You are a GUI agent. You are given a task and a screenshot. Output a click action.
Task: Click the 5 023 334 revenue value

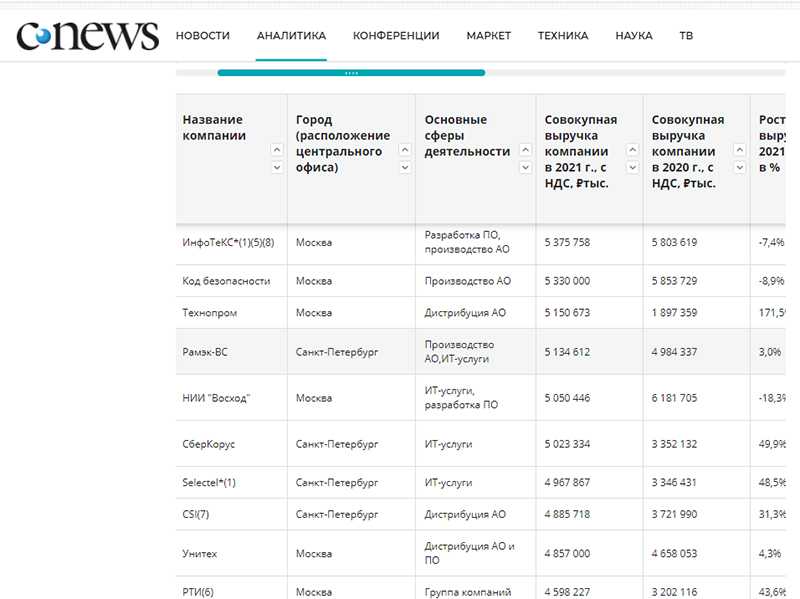pyautogui.click(x=567, y=444)
